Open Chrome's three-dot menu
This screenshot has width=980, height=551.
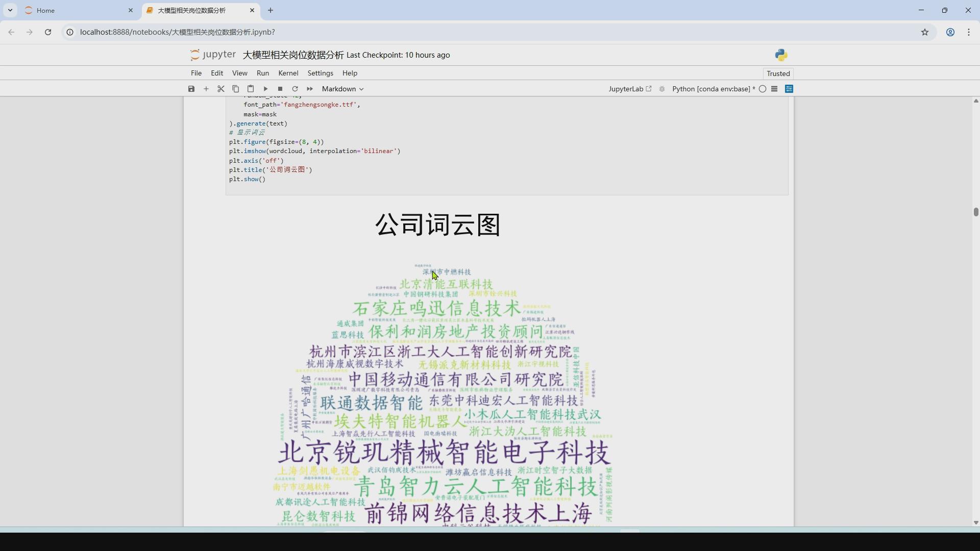(969, 32)
